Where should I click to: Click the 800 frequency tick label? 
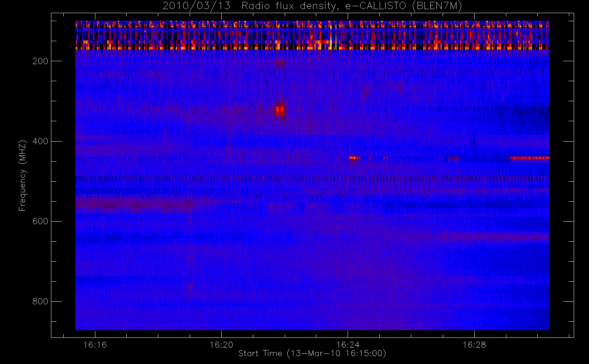point(40,301)
